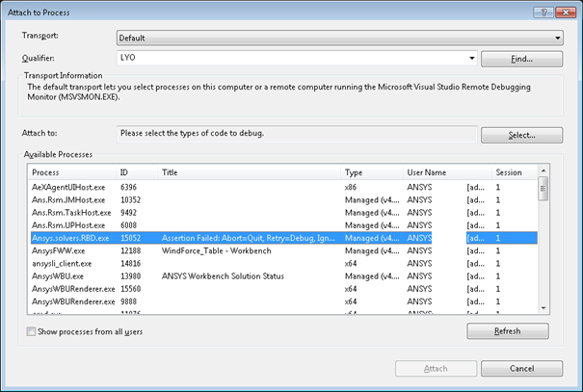Click process ID 10352 cell
Screen dimensions: 583x392
coord(130,200)
